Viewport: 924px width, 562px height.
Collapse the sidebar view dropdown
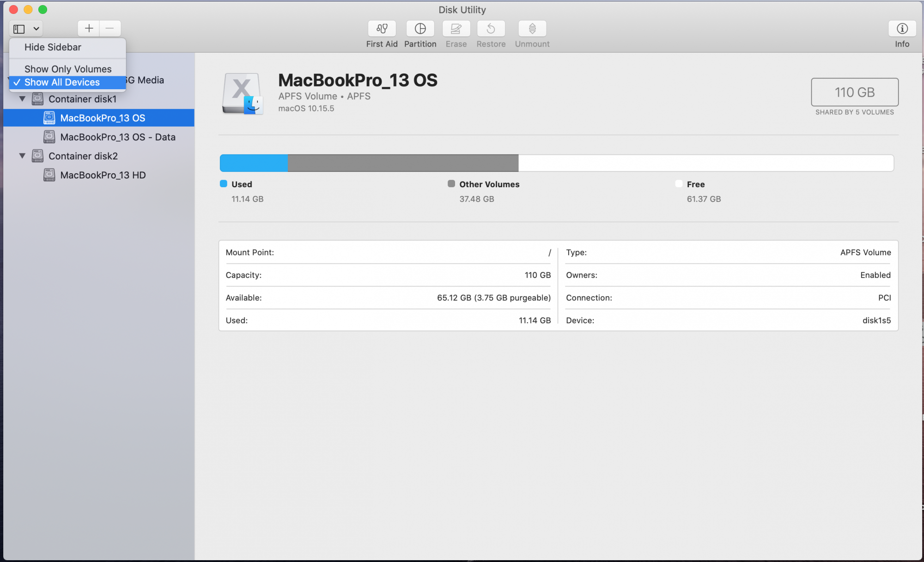[26, 28]
